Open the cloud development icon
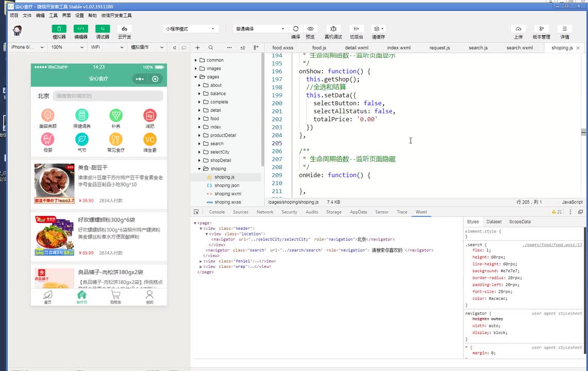 124,29
